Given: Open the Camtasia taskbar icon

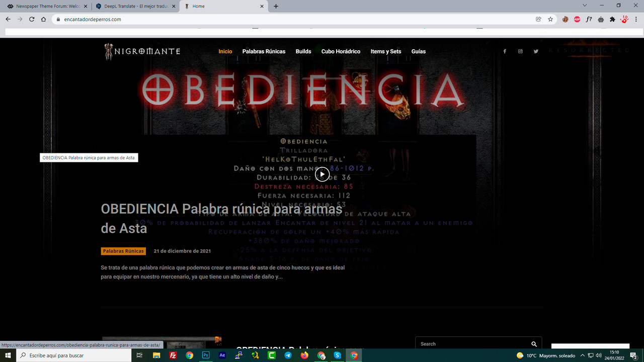Looking at the screenshot, I should 272,355.
